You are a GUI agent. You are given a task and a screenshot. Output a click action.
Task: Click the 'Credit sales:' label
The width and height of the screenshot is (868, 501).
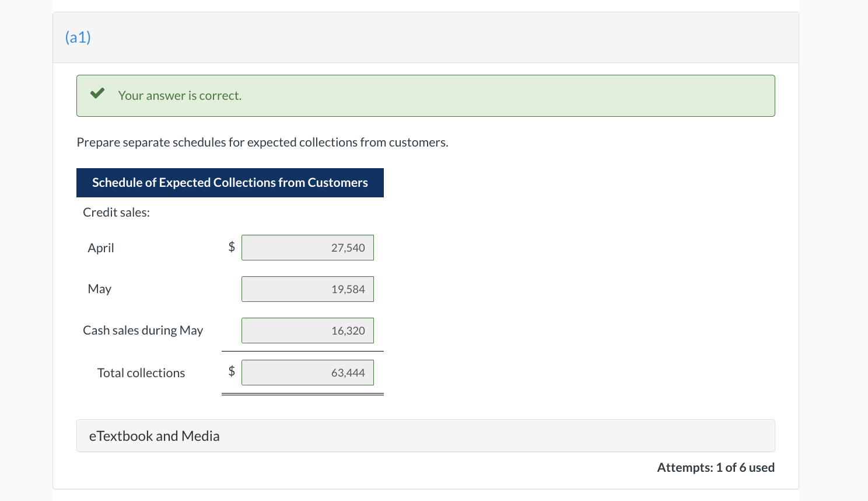click(x=116, y=213)
